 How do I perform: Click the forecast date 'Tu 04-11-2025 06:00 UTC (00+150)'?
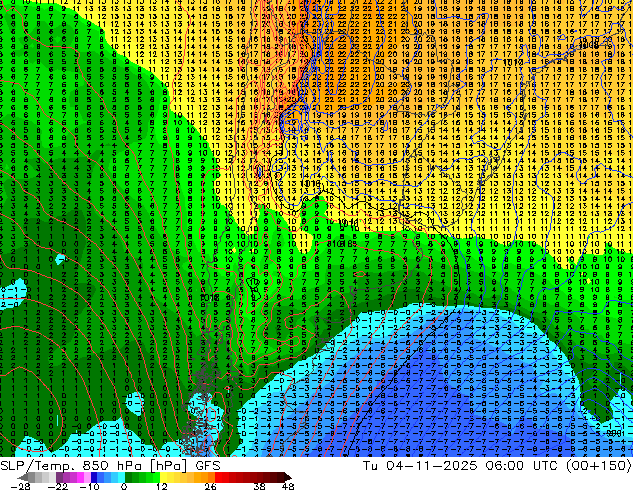pos(497,466)
